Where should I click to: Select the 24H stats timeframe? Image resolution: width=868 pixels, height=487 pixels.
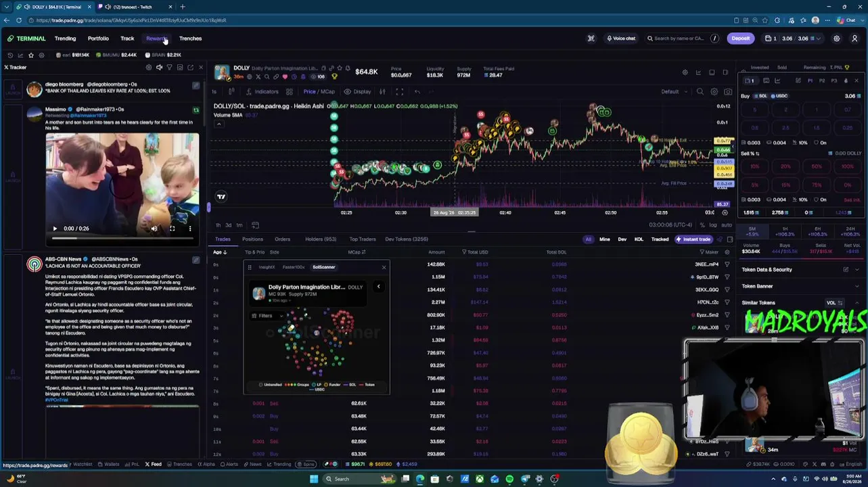click(850, 231)
